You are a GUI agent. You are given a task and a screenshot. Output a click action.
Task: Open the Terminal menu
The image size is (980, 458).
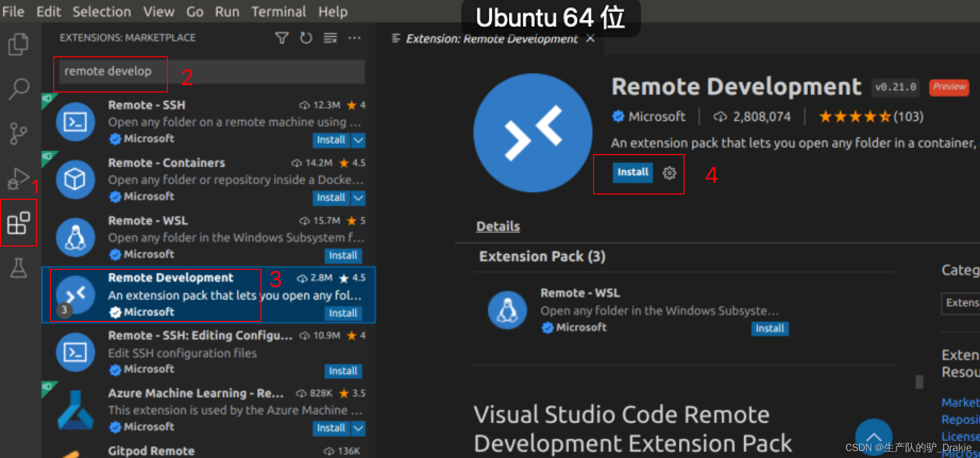[x=279, y=12]
